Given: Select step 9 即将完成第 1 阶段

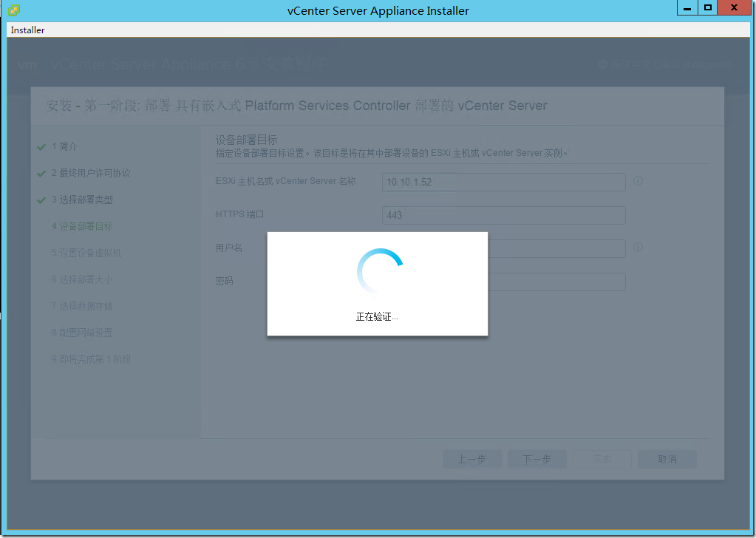Looking at the screenshot, I should click(91, 359).
